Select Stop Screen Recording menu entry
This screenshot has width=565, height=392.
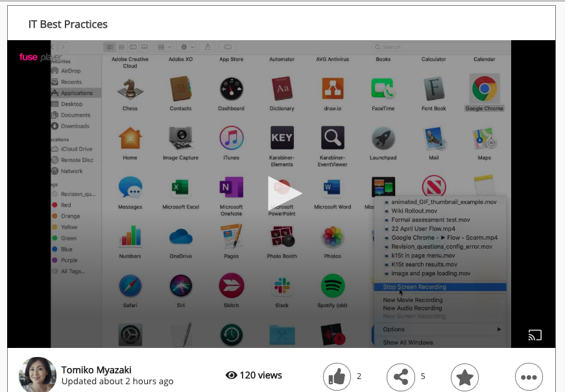click(415, 287)
